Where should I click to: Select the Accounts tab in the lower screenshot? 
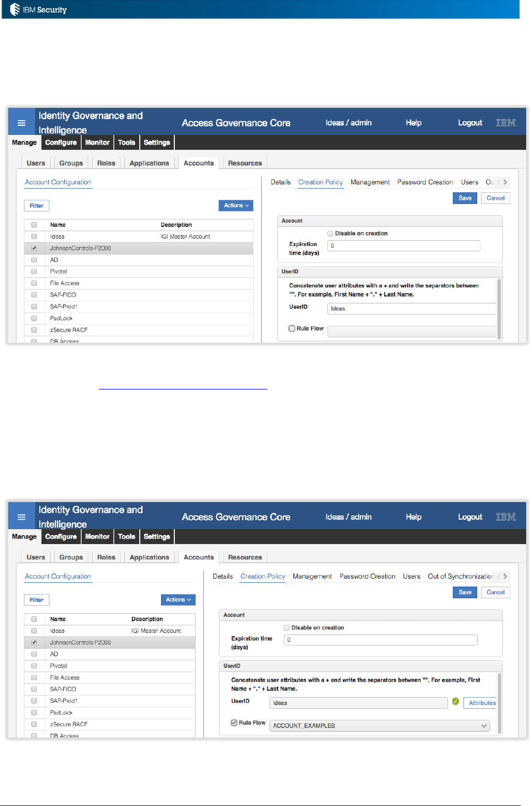coord(199,557)
